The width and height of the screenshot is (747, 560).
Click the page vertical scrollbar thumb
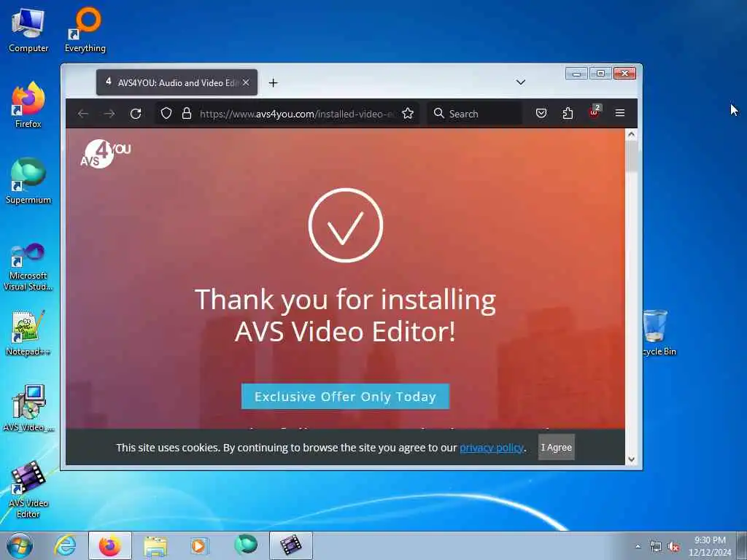click(x=631, y=156)
